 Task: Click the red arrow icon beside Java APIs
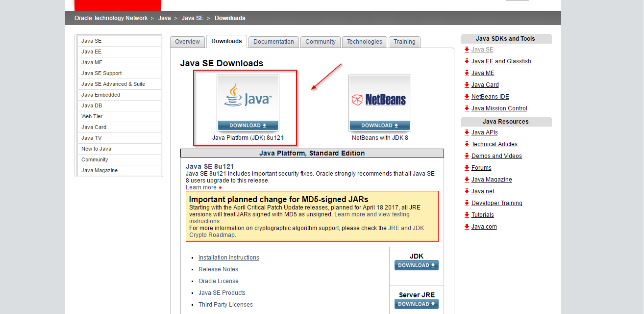click(467, 132)
